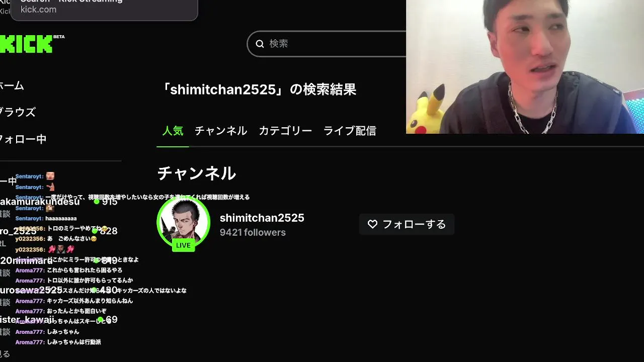Click the green live dot beside 69
Image resolution: width=644 pixels, height=362 pixels.
coord(101,319)
